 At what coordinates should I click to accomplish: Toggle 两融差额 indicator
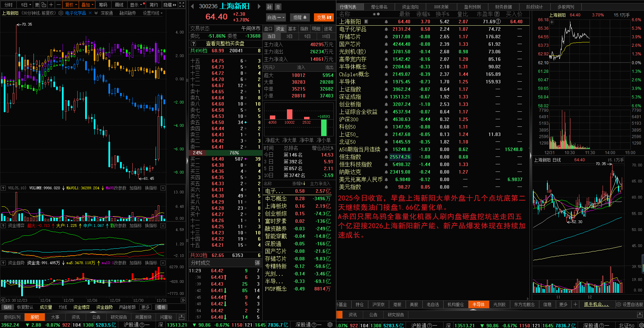point(127,307)
